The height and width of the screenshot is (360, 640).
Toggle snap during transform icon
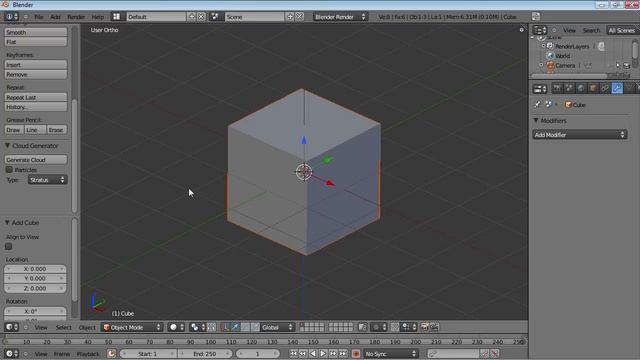[x=395, y=327]
